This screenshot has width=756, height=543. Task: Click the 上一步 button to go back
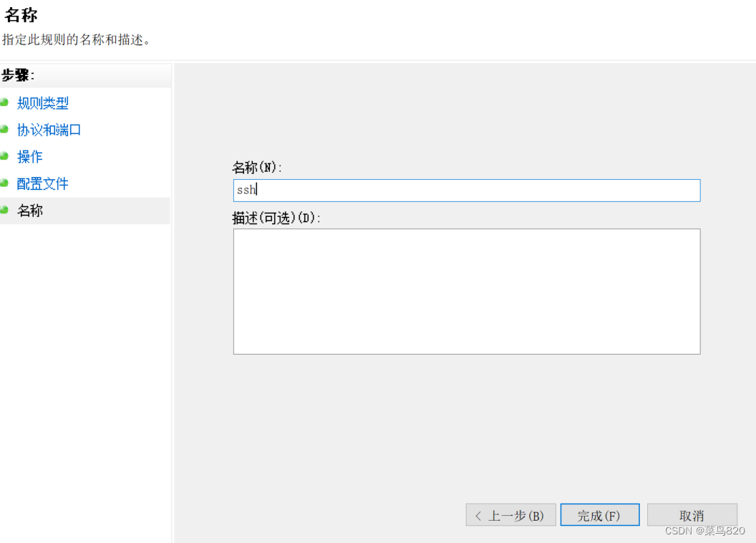point(511,514)
